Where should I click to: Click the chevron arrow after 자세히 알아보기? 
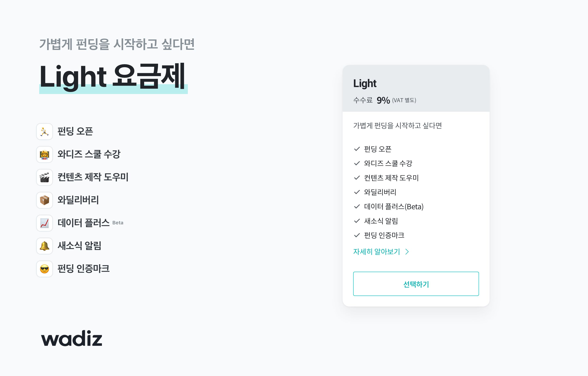(x=407, y=252)
